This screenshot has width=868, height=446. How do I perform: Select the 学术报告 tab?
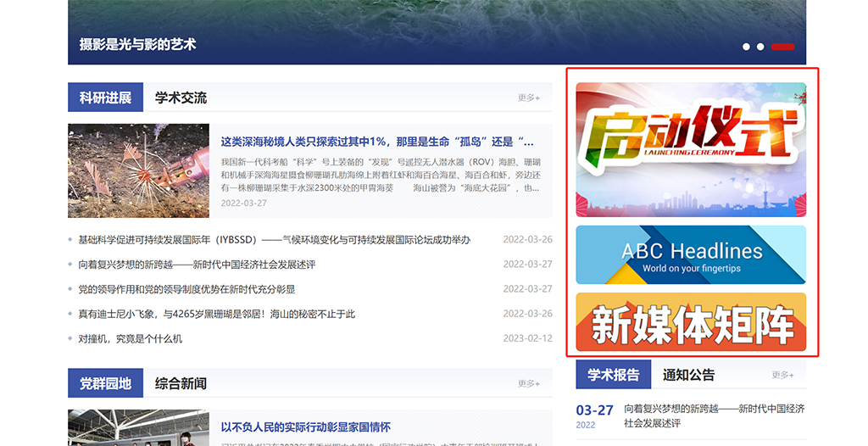click(x=614, y=375)
